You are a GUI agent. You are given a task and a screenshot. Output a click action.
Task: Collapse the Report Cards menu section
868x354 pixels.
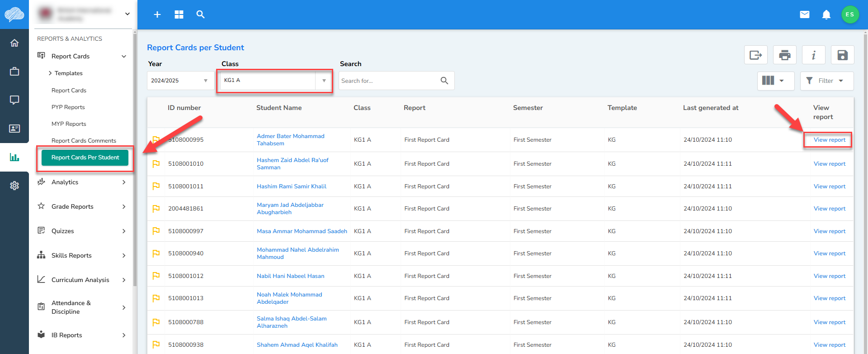[124, 57]
